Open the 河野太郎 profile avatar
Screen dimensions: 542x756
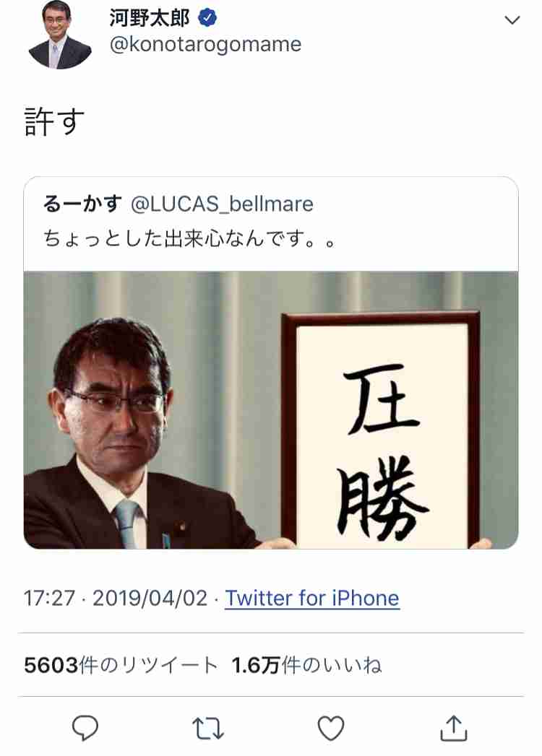(59, 35)
